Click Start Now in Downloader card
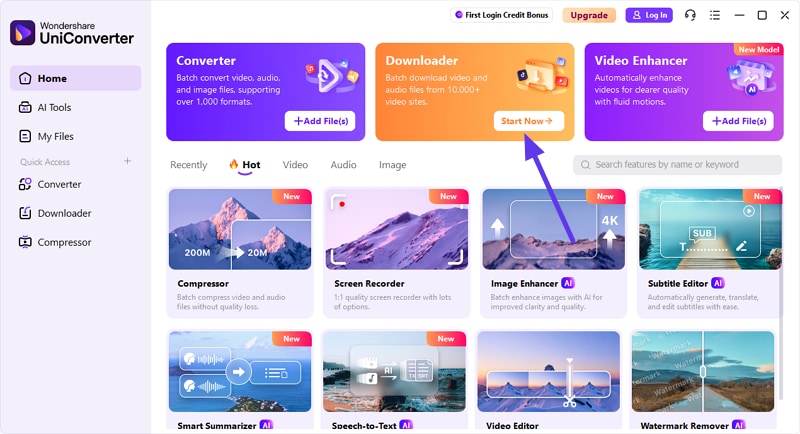Viewport: 800px width, 434px height. click(529, 121)
